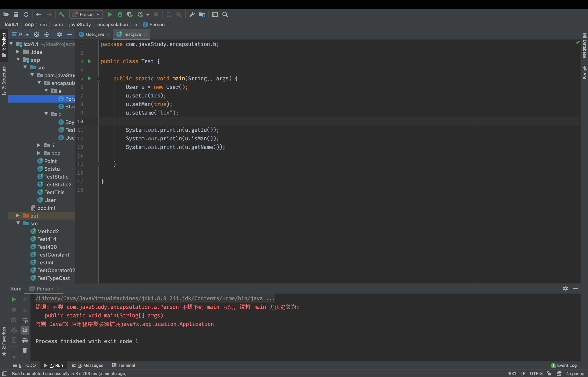Select the Test.java editor tab
The height and width of the screenshot is (377, 588).
click(132, 34)
